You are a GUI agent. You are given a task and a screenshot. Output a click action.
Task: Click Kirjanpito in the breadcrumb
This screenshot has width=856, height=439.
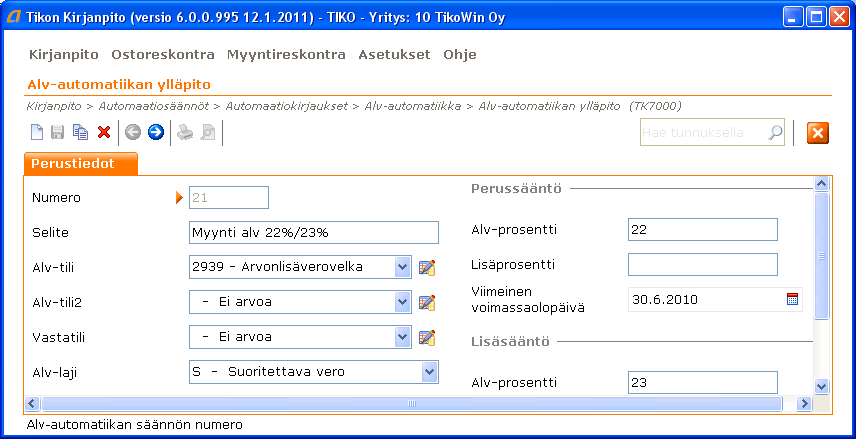tap(54, 106)
